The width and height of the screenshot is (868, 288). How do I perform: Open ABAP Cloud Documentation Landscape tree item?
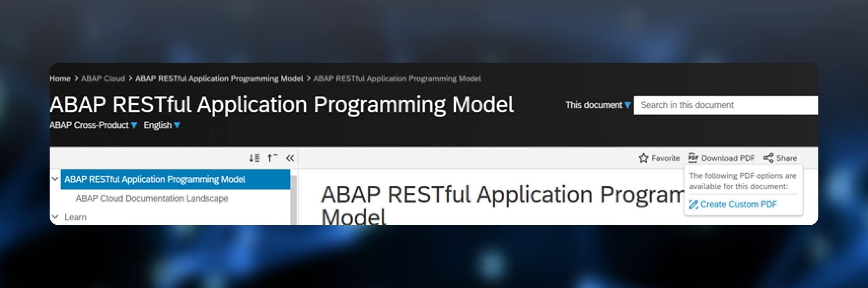coord(152,198)
